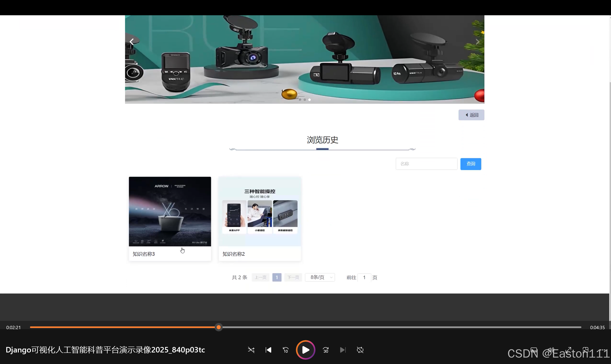The height and width of the screenshot is (364, 611).
Task: Focus the 名称 search input field
Action: pyautogui.click(x=426, y=164)
